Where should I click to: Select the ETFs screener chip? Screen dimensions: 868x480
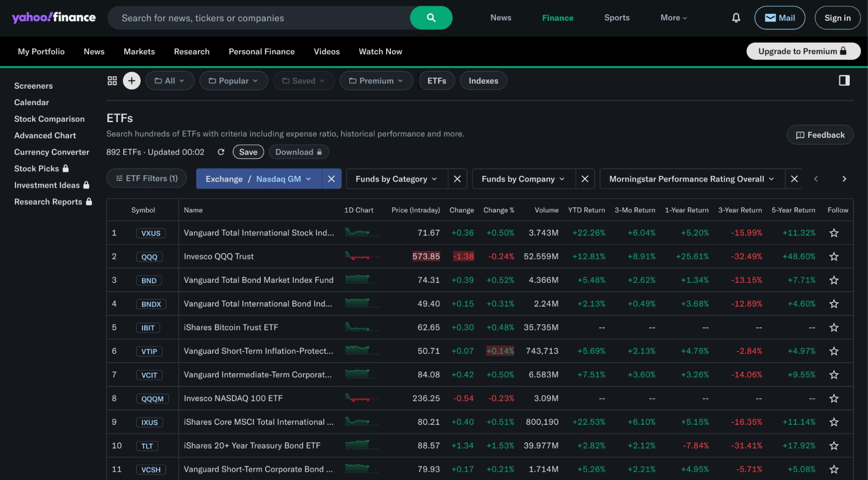(436, 81)
